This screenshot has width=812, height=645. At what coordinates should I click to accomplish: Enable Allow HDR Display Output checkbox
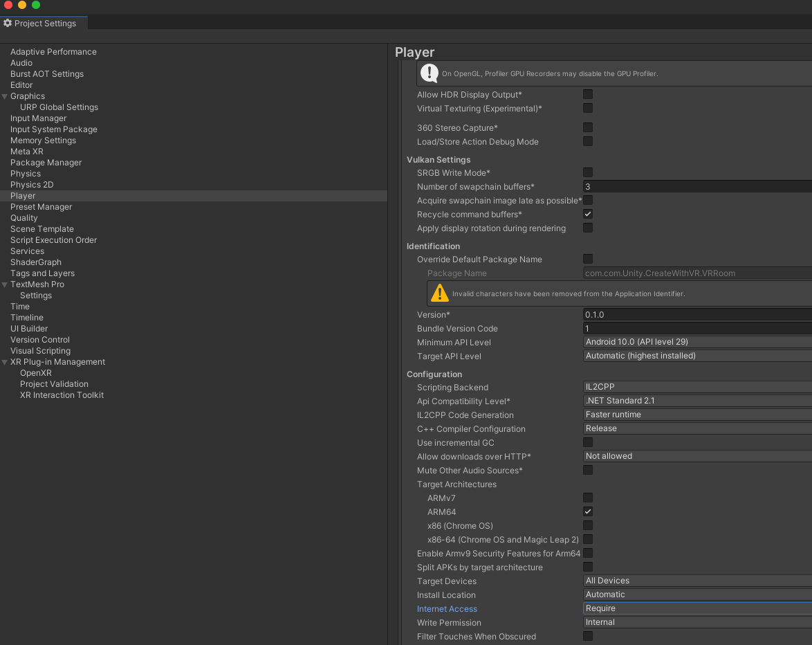click(x=588, y=94)
